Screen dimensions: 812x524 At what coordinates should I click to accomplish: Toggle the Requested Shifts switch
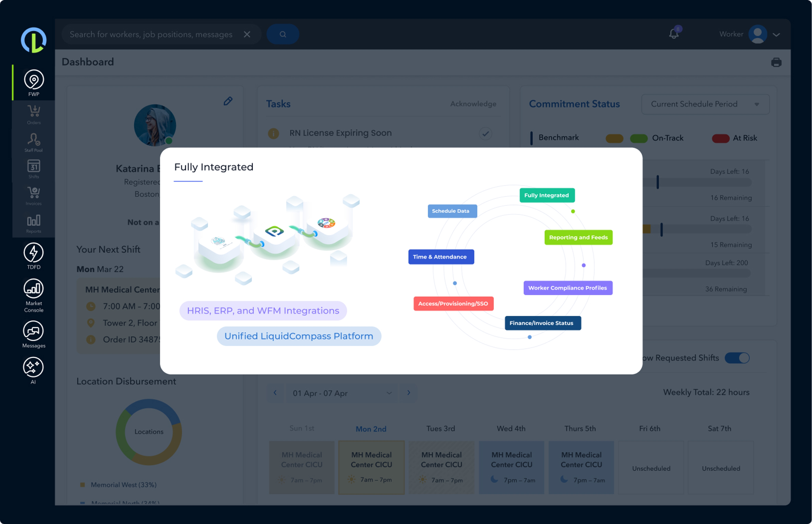pos(737,358)
